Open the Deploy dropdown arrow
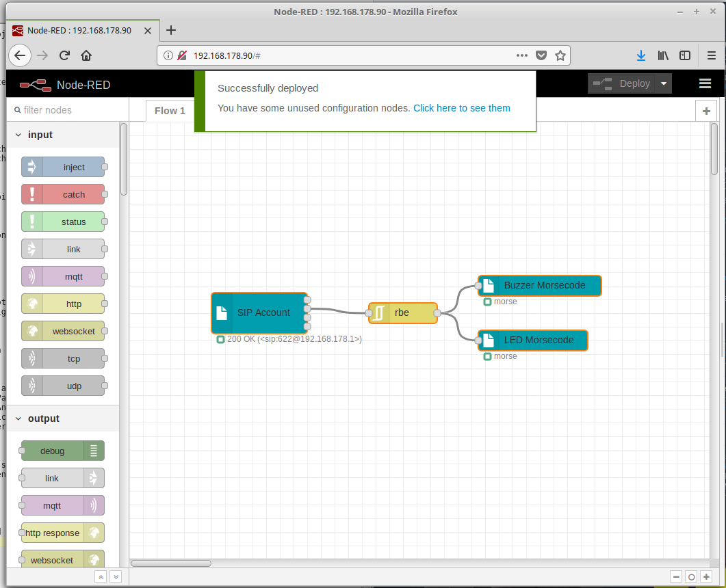 click(663, 83)
